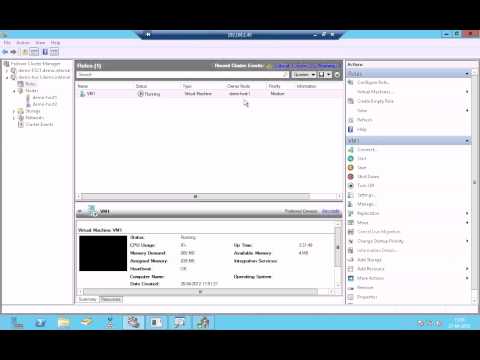Screen dimensions: 480x360
Task: Select the first node under Nodes
Action: pos(45,97)
